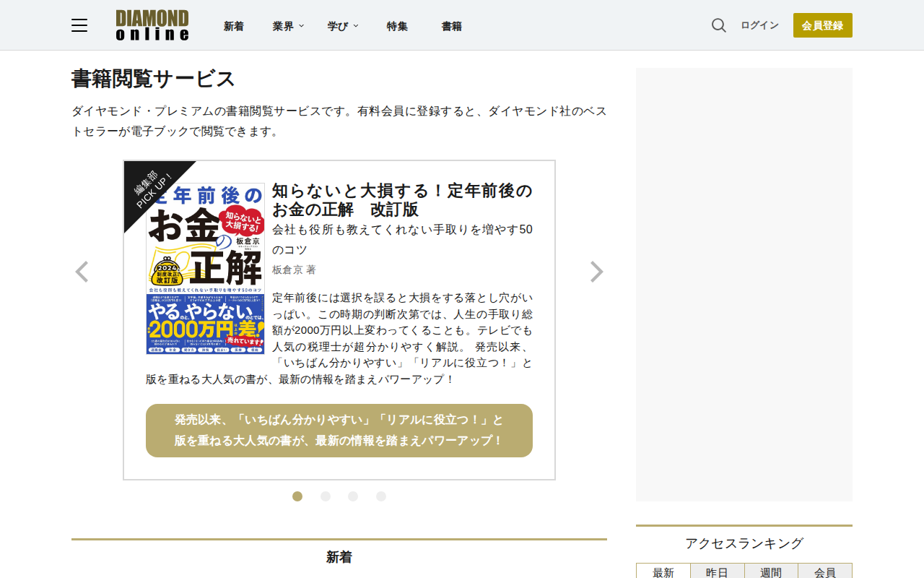Click the ログイン link

[x=759, y=25]
